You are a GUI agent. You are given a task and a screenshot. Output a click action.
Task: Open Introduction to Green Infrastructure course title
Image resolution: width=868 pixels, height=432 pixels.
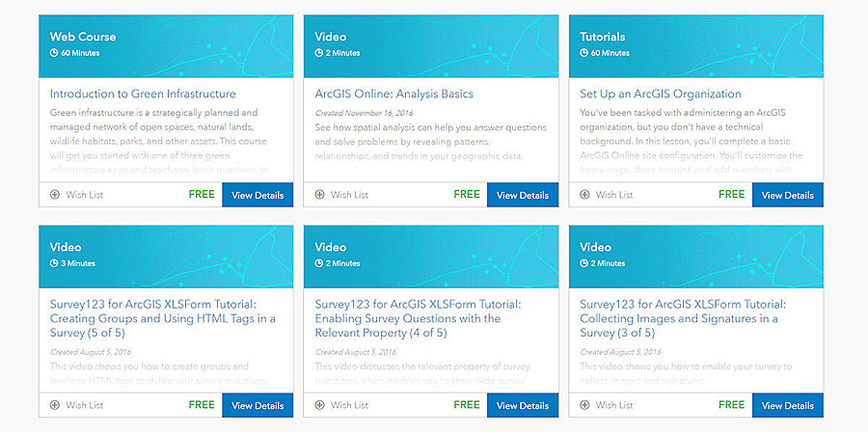[143, 94]
